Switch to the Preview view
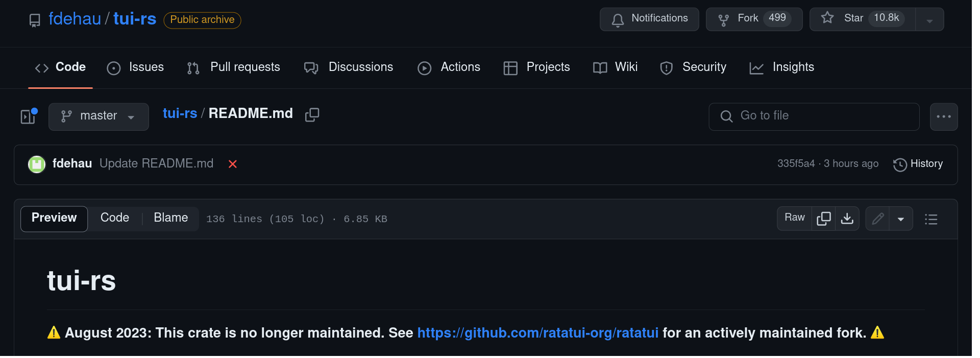 point(54,219)
